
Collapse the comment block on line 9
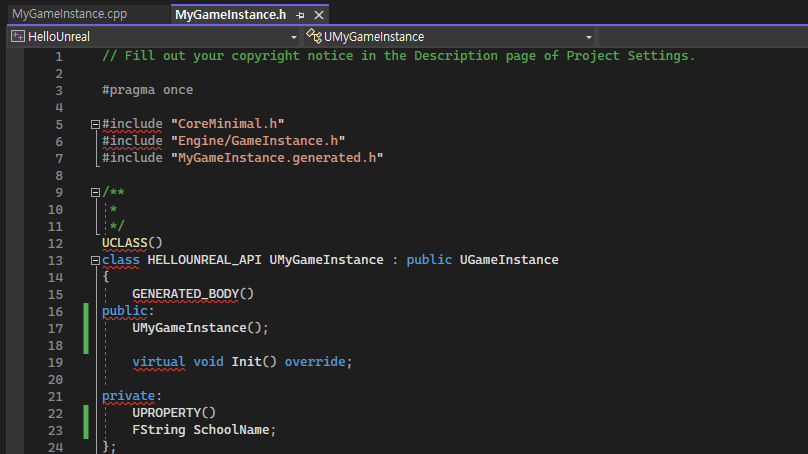tap(95, 192)
